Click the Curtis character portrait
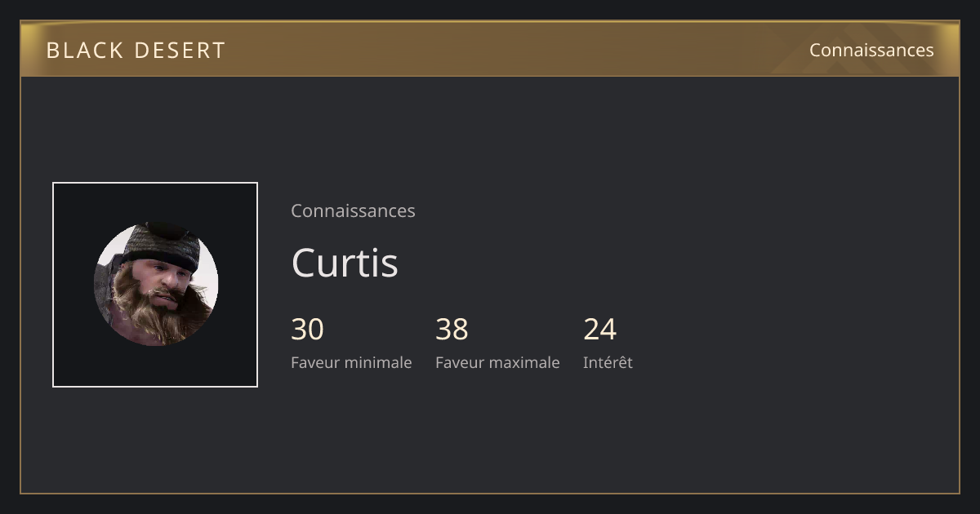Screen dimensions: 980x514 (155, 285)
